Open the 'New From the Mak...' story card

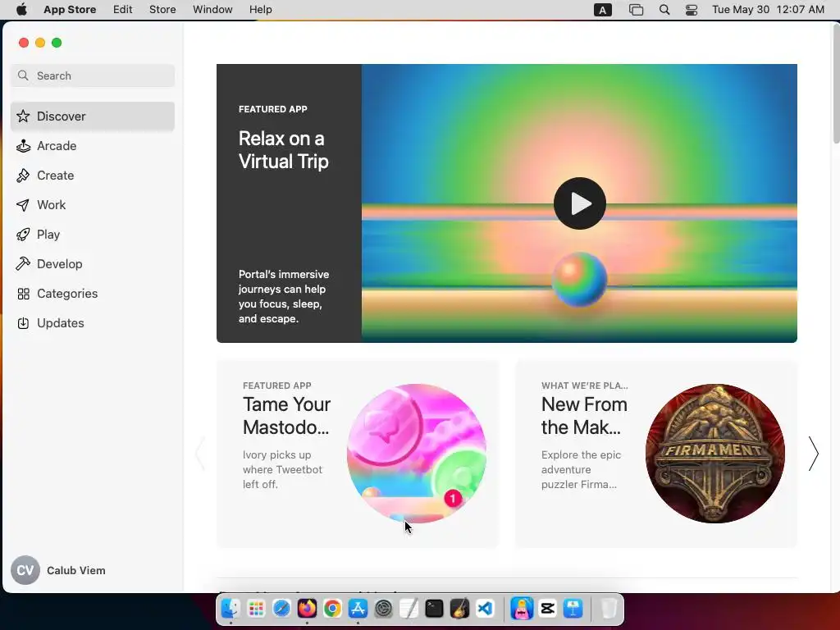pyautogui.click(x=656, y=454)
